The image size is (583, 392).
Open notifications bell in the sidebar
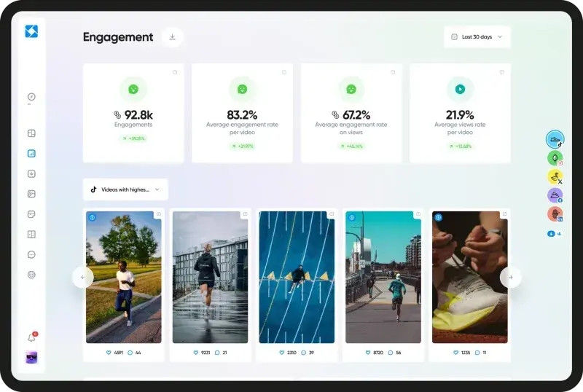tap(31, 337)
